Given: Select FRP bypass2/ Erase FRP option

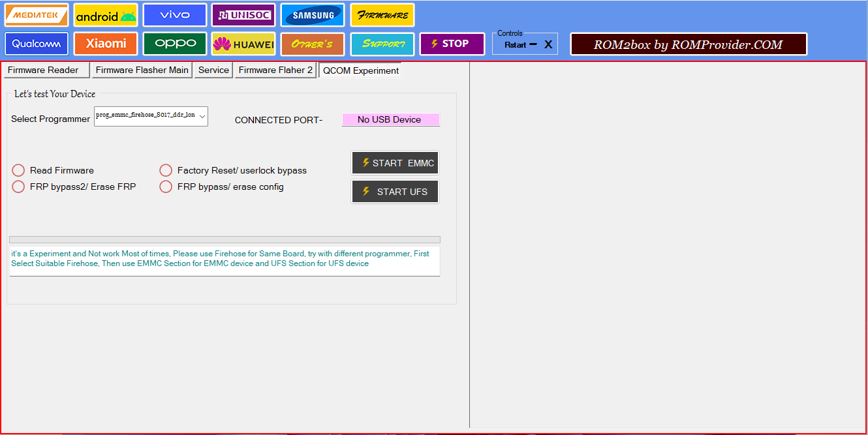Looking at the screenshot, I should click(18, 187).
